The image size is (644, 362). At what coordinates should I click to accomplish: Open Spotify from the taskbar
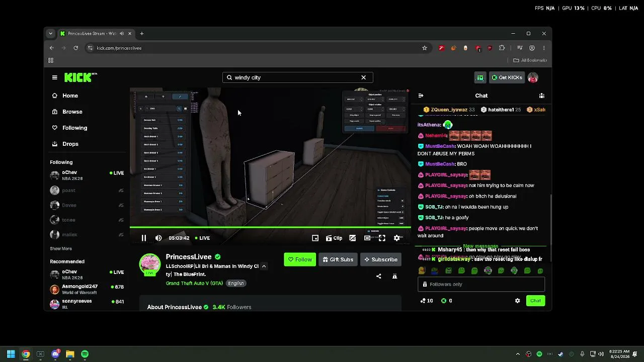(85, 354)
